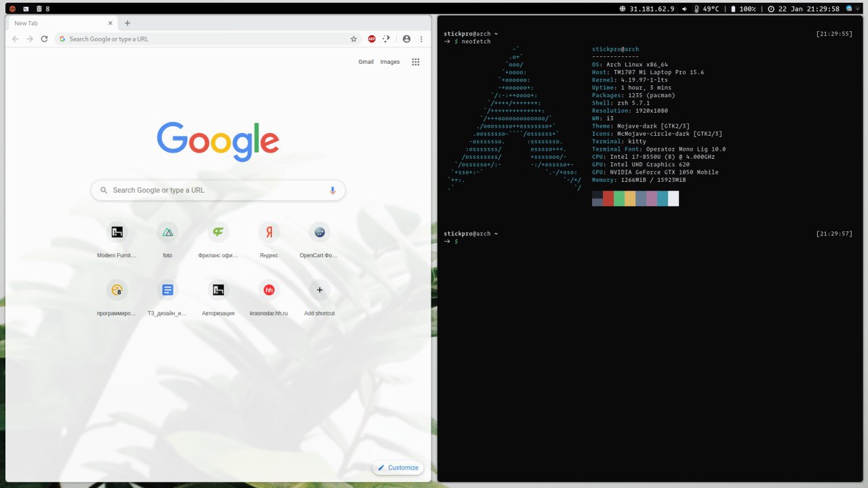868x488 pixels.
Task: Focus the Google search box on the page
Action: 218,190
